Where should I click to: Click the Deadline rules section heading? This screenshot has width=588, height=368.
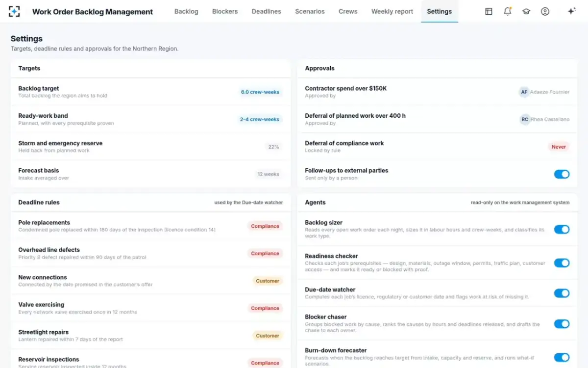(39, 203)
